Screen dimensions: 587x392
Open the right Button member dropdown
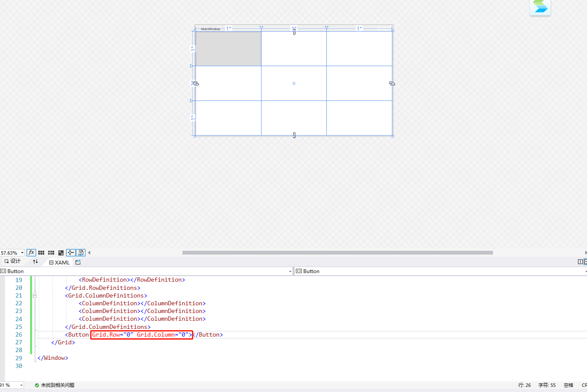441,271
